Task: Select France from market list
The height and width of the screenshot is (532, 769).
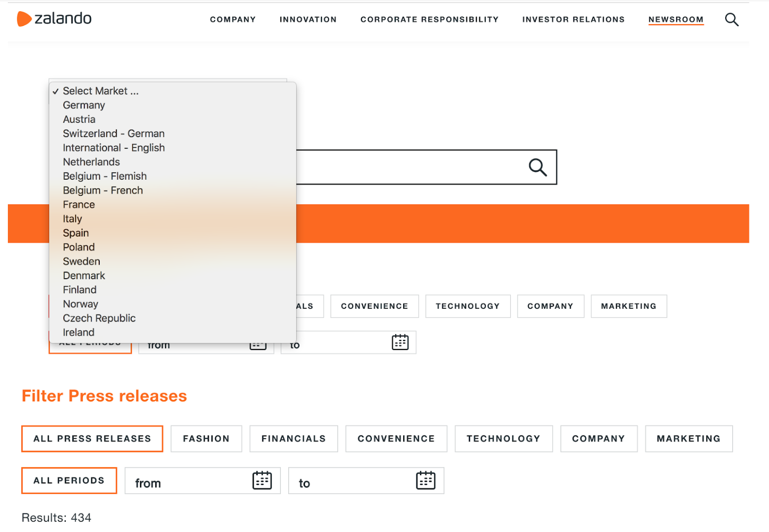Action: point(173,205)
